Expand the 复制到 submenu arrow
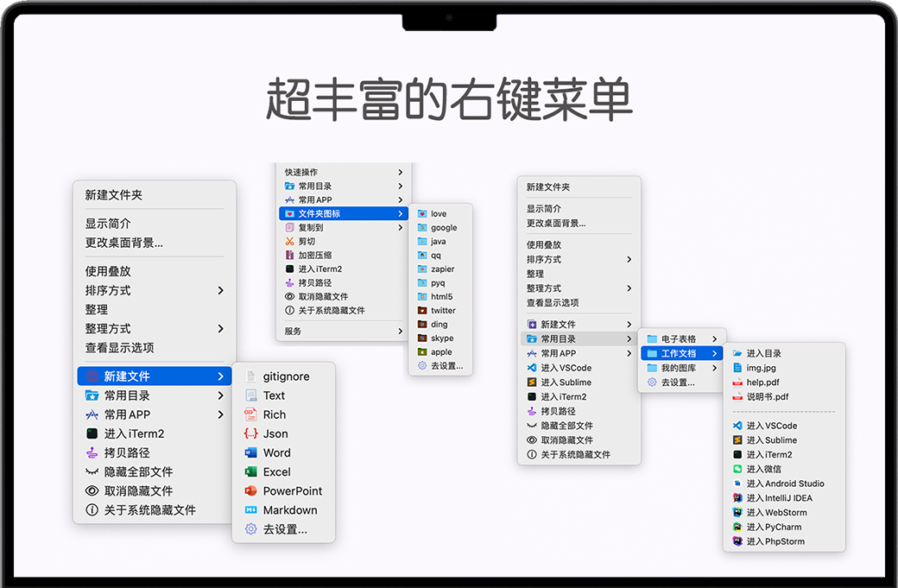The width and height of the screenshot is (898, 588). (x=401, y=227)
